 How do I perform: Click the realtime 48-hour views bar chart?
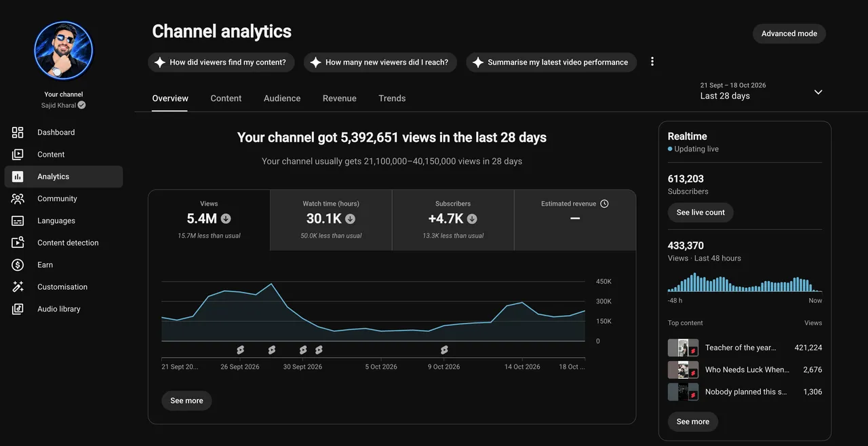745,282
